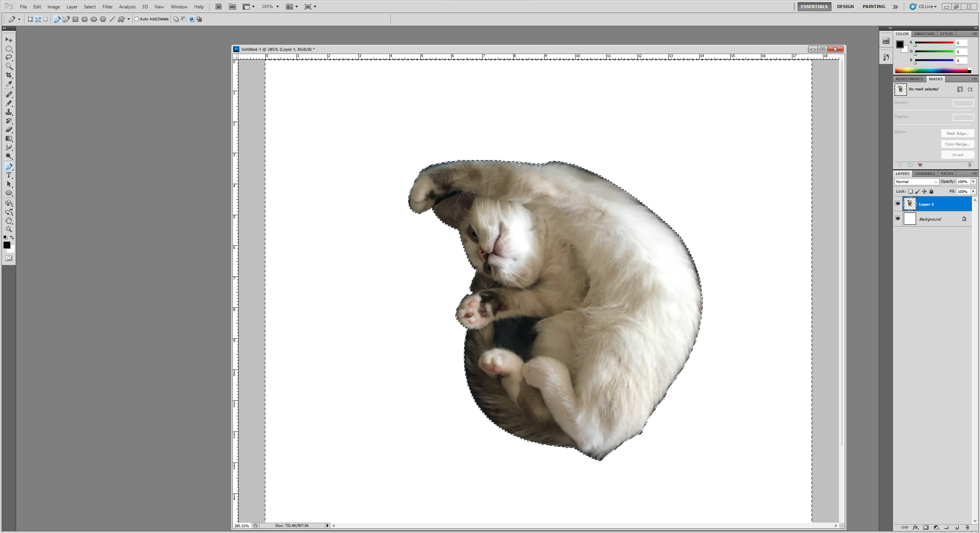Screen dimensions: 980x533
Task: Open the 285% zoom level dropdown
Action: (278, 7)
